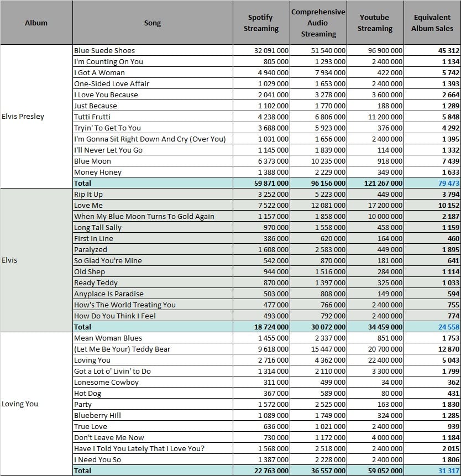Click the 45 312 equivalent sales value
This screenshot has width=461, height=476.
[432, 50]
